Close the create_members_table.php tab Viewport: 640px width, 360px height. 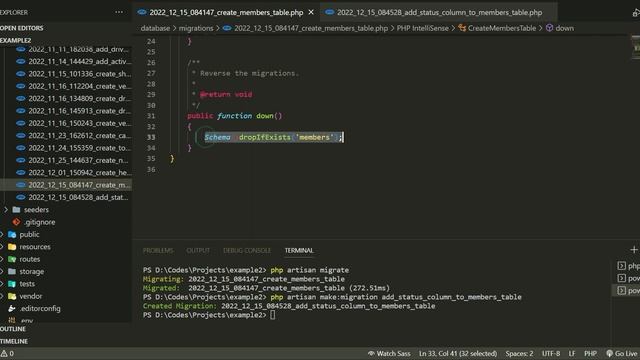311,12
